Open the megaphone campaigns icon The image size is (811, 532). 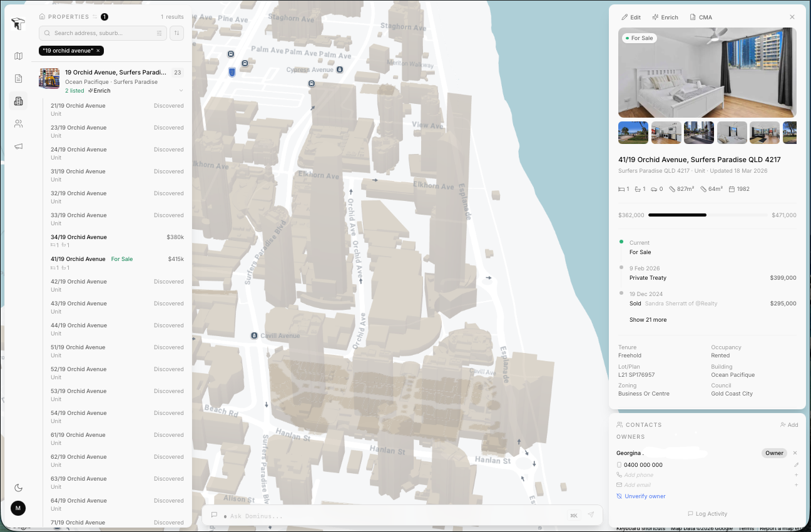tap(18, 146)
